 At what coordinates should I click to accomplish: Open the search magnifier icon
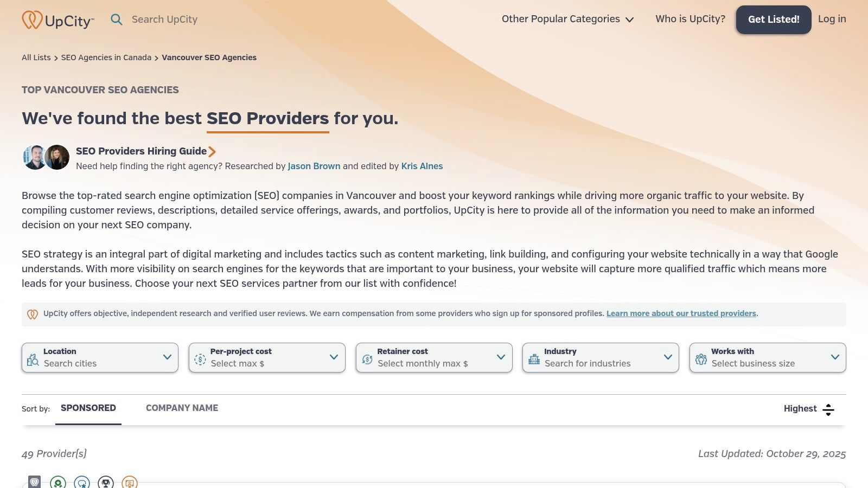[117, 19]
